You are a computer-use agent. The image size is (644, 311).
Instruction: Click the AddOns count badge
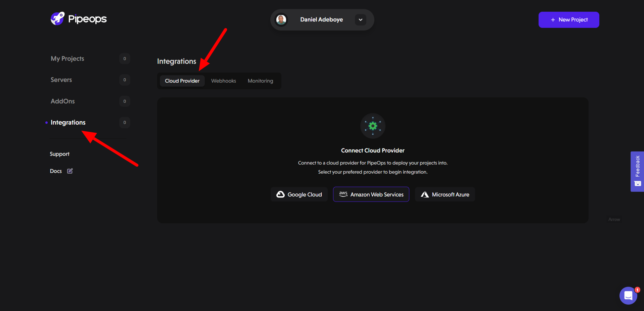125,101
